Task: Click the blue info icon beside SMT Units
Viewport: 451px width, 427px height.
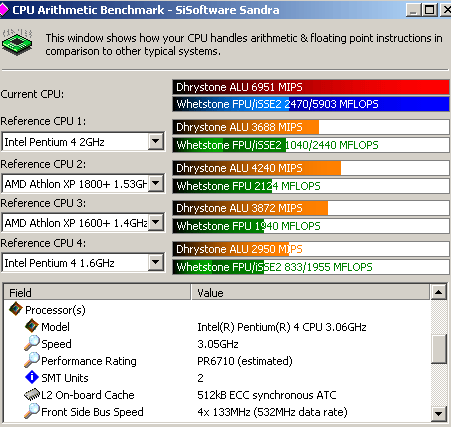Action: 32,377
